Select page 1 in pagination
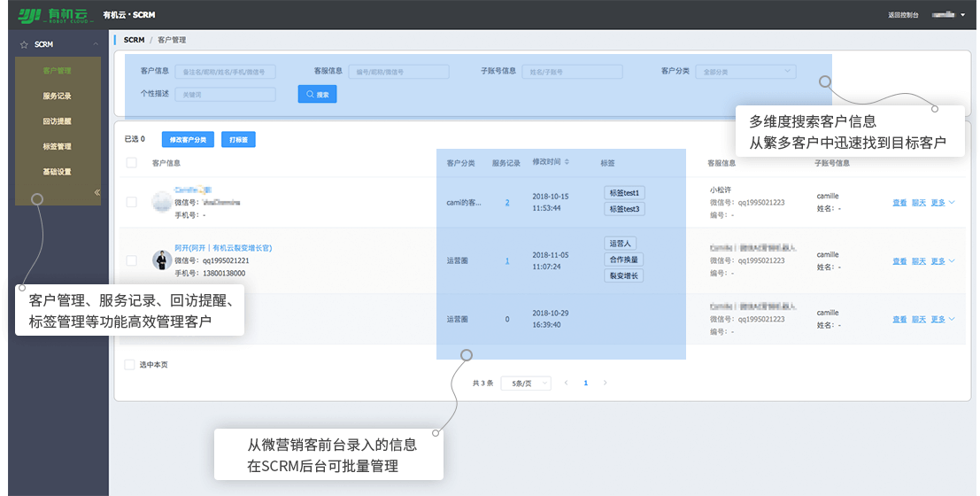980x496 pixels. click(586, 383)
